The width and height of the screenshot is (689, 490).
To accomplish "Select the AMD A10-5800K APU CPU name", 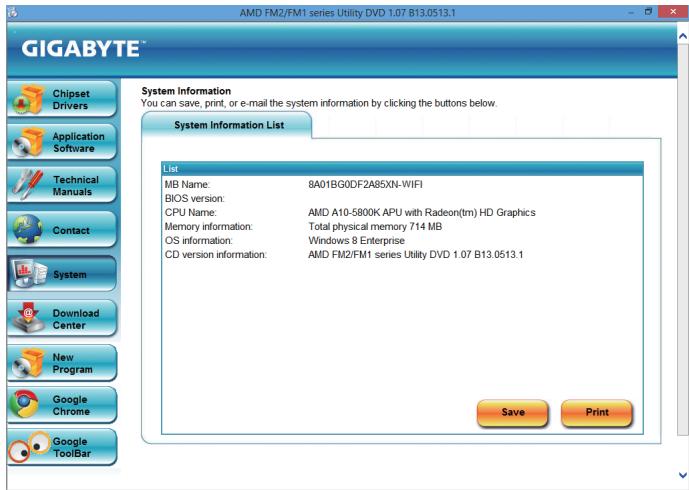I will click(421, 213).
